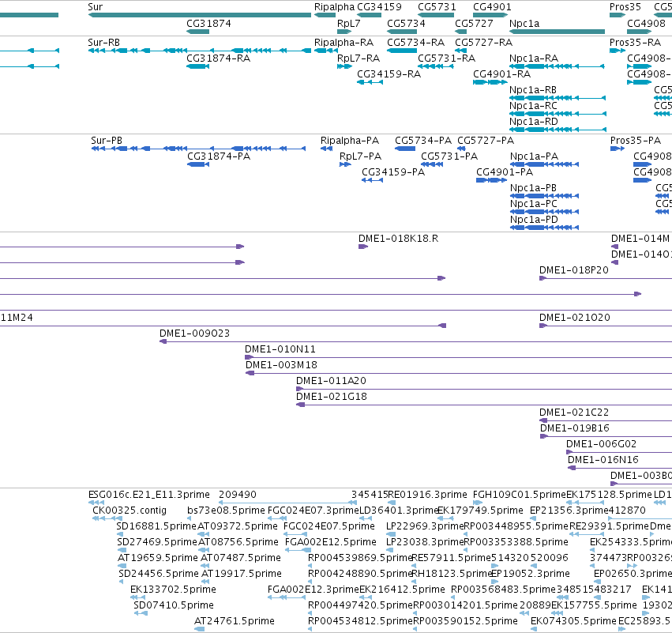The height and width of the screenshot is (633, 672).
Task: Click the Ripalpha gene label
Action: click(x=334, y=7)
